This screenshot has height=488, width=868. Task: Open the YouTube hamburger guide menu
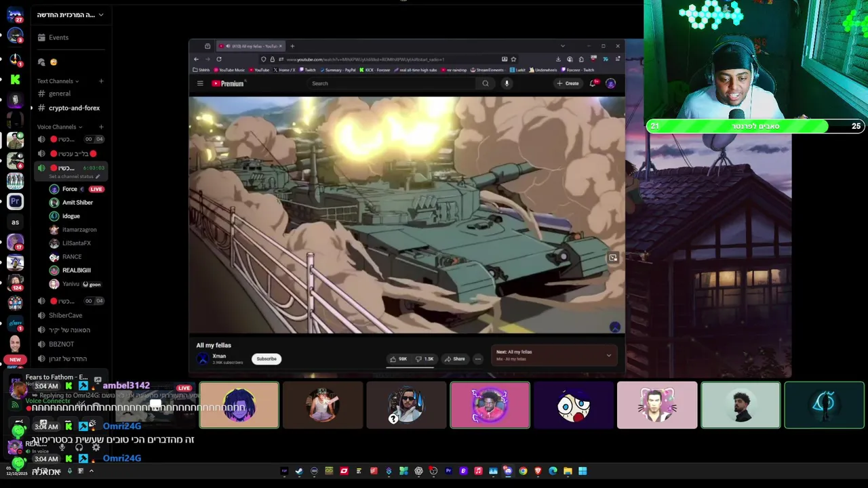tap(200, 83)
